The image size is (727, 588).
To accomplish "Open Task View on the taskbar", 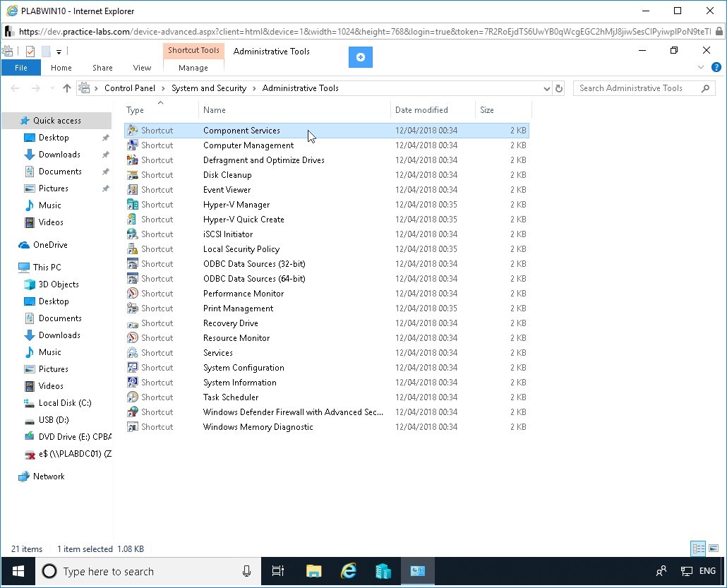I will pyautogui.click(x=277, y=571).
